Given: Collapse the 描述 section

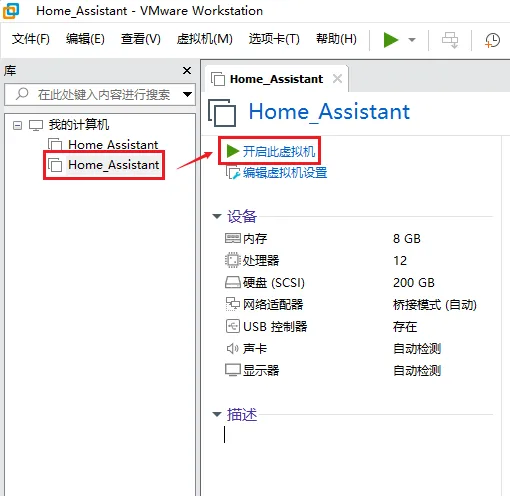Looking at the screenshot, I should tap(217, 414).
